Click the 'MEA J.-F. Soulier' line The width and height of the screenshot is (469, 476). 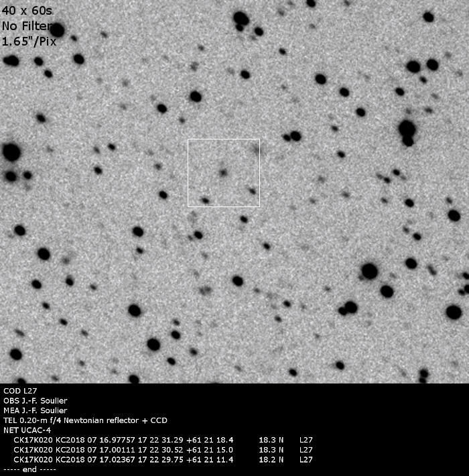(x=36, y=410)
